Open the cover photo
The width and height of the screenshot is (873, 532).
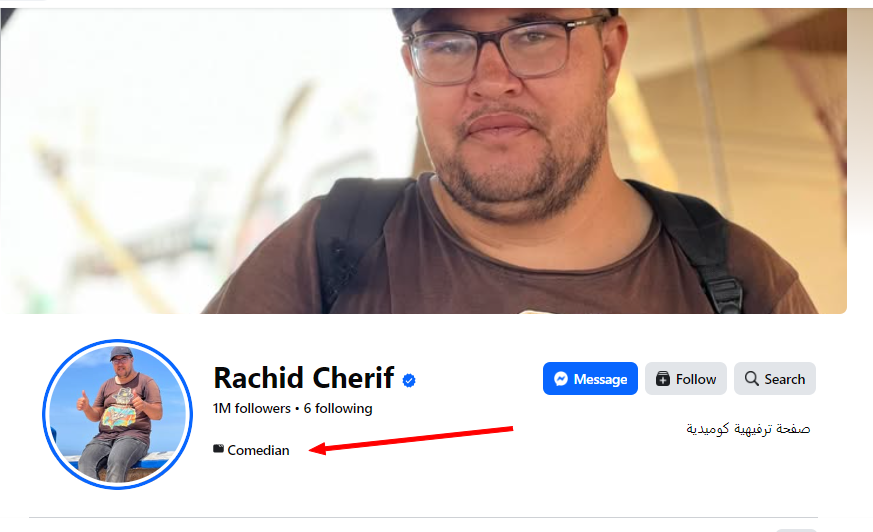coord(423,161)
